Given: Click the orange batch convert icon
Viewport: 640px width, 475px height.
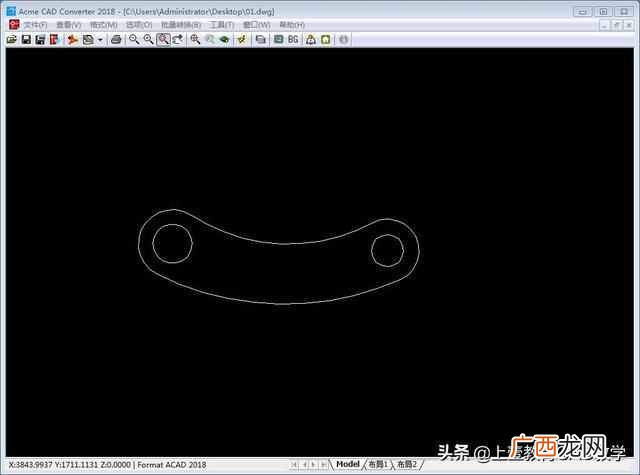Looking at the screenshot, I should (x=73, y=40).
